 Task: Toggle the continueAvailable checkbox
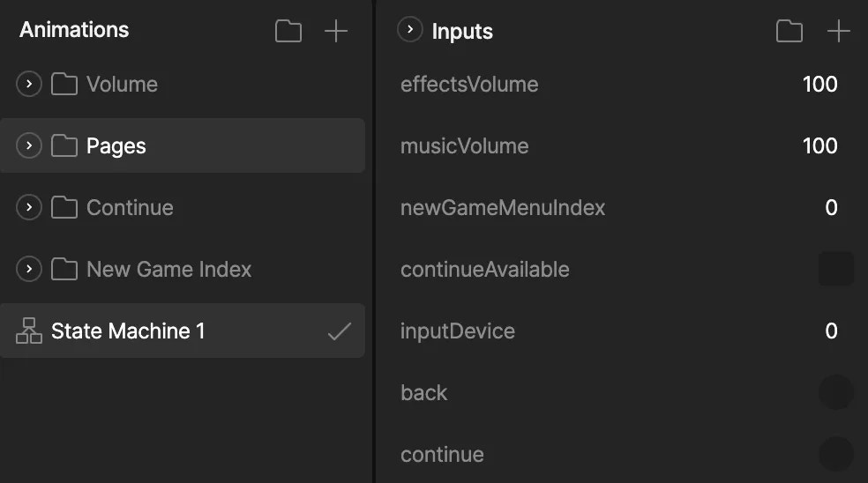[835, 269]
